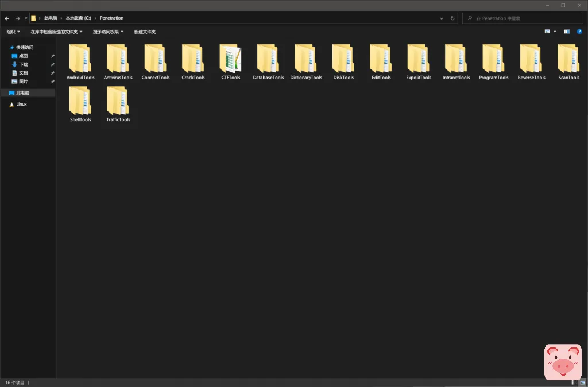
Task: Click 本地磁盘 (C:) breadcrumb
Action: 78,18
